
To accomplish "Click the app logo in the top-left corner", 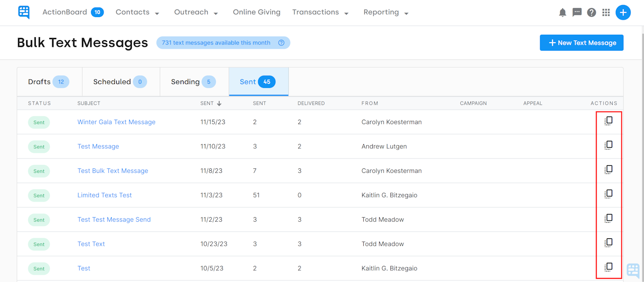I will point(24,12).
